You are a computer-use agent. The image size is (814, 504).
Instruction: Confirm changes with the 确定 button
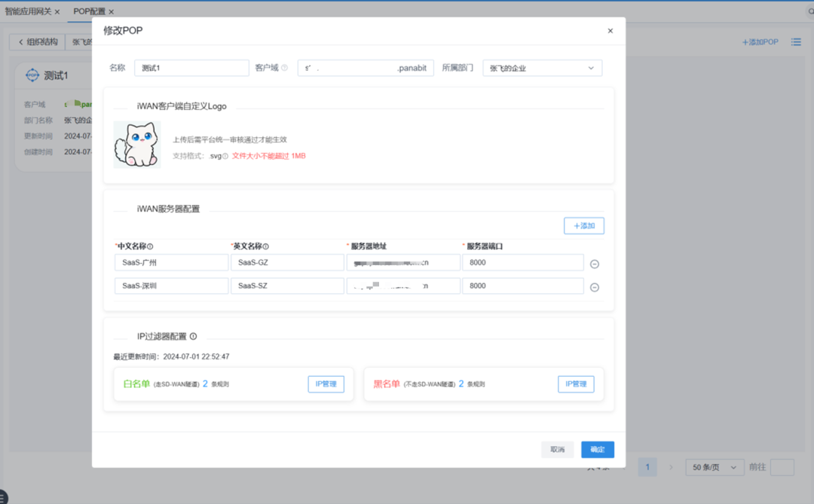click(597, 449)
